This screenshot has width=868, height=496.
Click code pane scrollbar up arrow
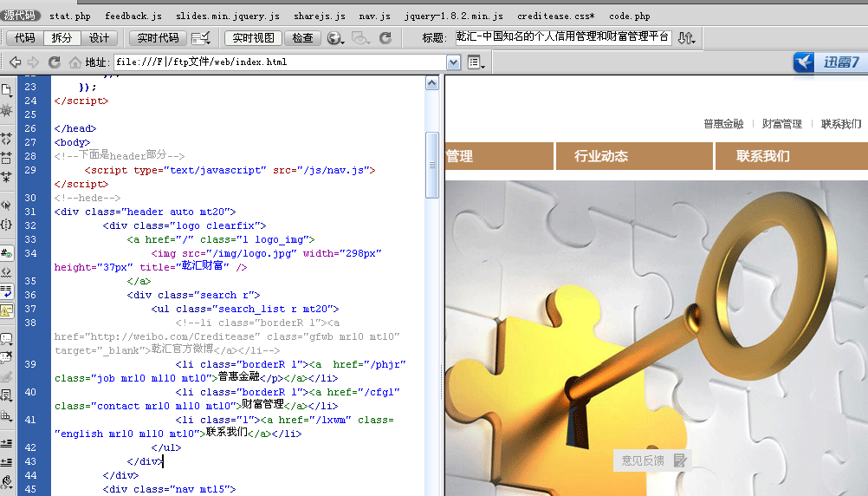(431, 84)
